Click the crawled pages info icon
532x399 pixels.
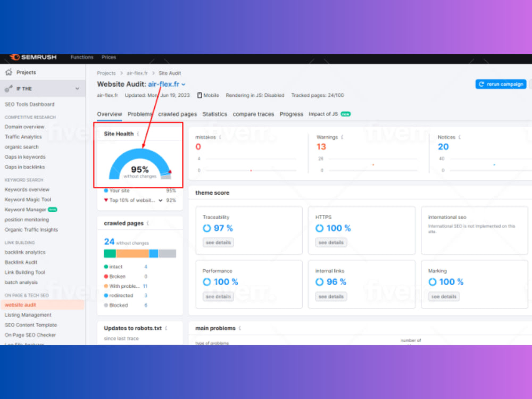click(x=147, y=223)
